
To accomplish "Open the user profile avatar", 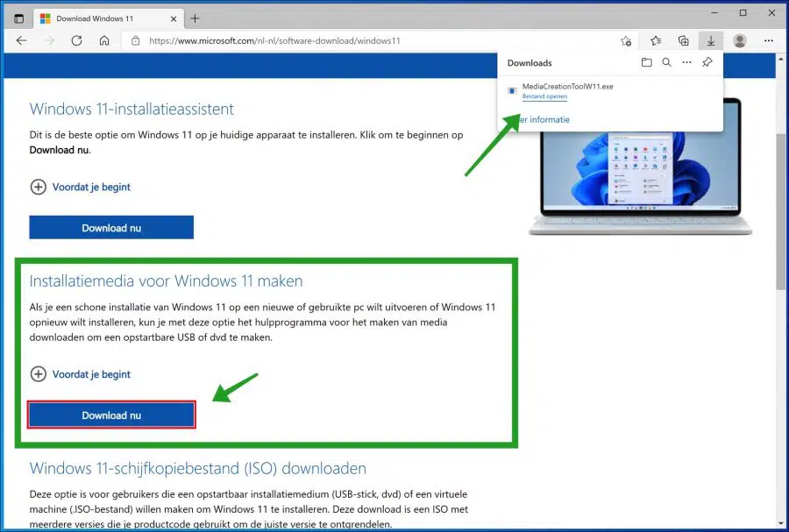I will [x=740, y=40].
